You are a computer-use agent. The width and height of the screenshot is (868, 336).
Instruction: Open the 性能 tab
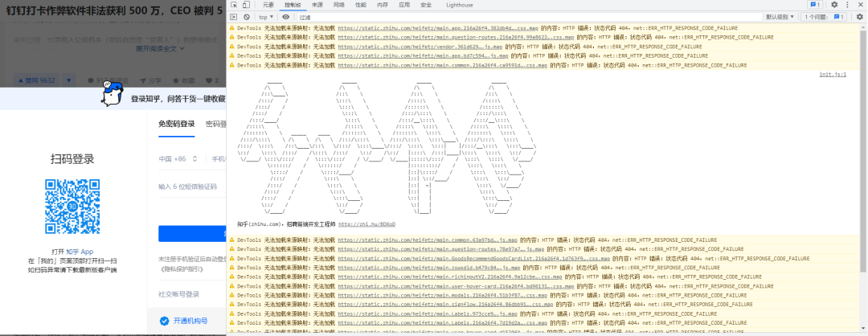click(x=360, y=5)
